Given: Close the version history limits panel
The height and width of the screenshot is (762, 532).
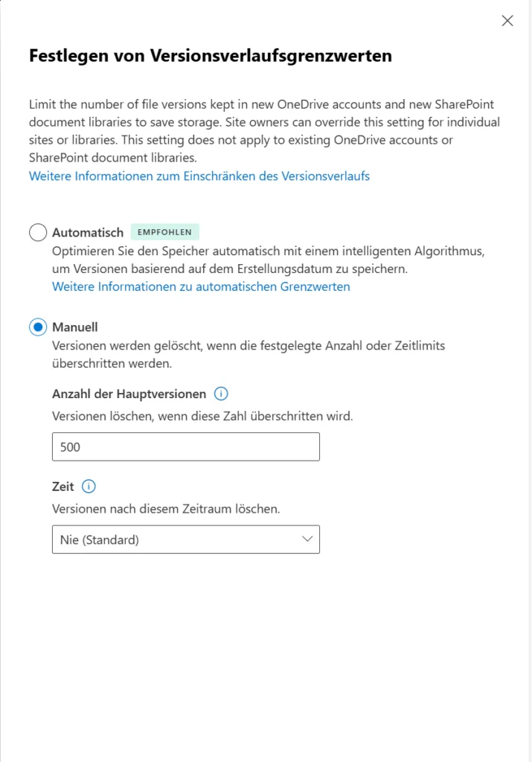Looking at the screenshot, I should pos(507,21).
